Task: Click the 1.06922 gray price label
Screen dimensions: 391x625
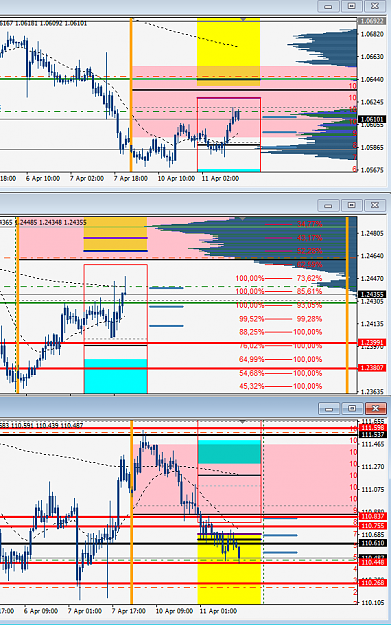Action: (x=372, y=21)
